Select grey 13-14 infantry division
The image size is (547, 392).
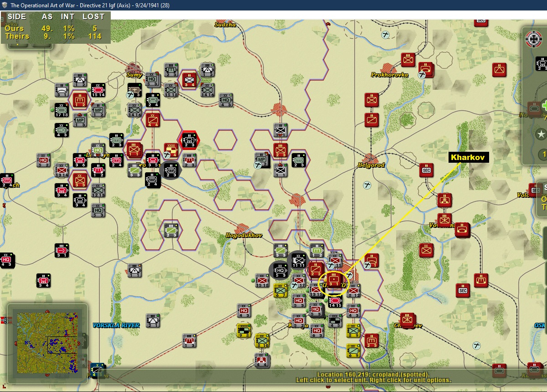coord(62,170)
